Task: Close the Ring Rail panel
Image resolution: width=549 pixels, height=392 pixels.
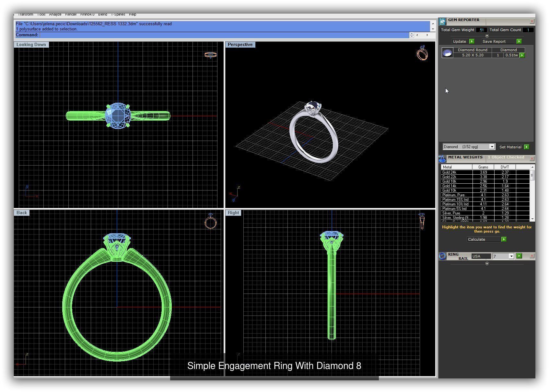Action: [532, 256]
